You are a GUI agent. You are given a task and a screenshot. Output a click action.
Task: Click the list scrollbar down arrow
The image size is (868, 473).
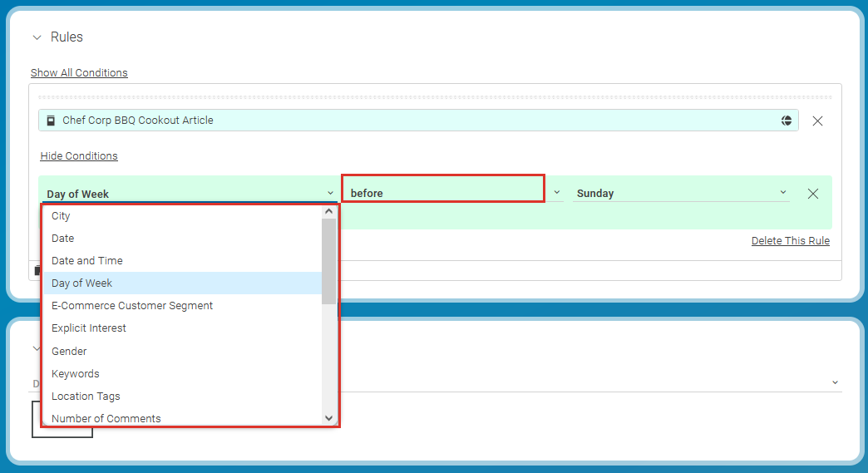pyautogui.click(x=328, y=418)
